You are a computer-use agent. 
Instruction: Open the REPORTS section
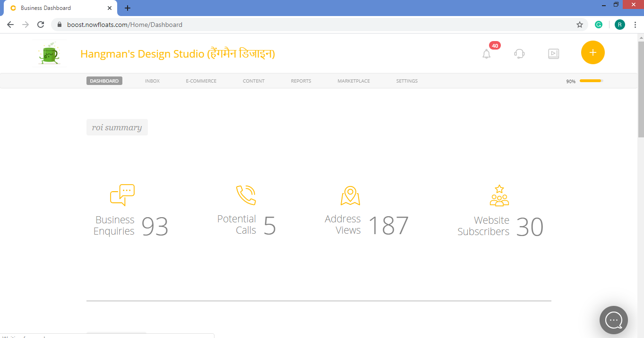pos(301,81)
